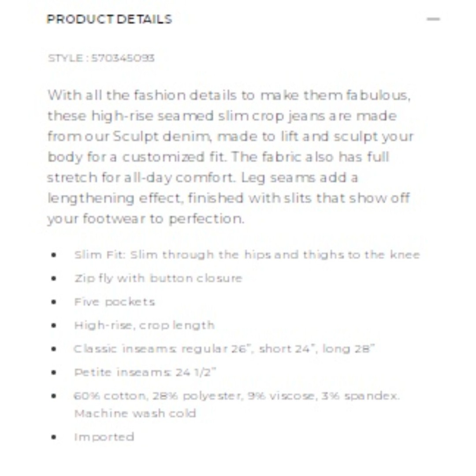The image size is (476, 476).
Task: Click the product description paragraph
Action: (x=230, y=156)
